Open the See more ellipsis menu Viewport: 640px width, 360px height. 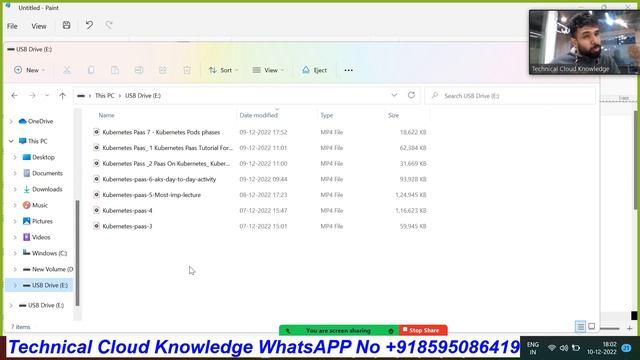pyautogui.click(x=348, y=70)
